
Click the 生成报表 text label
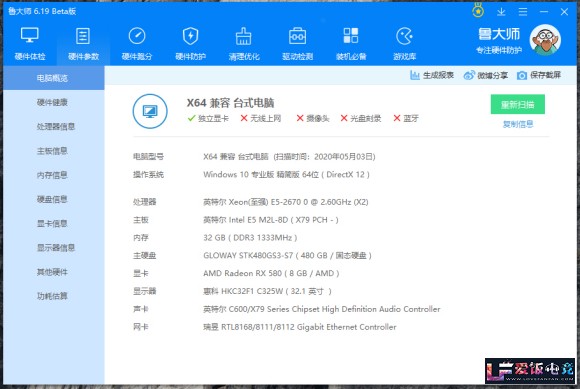point(438,75)
